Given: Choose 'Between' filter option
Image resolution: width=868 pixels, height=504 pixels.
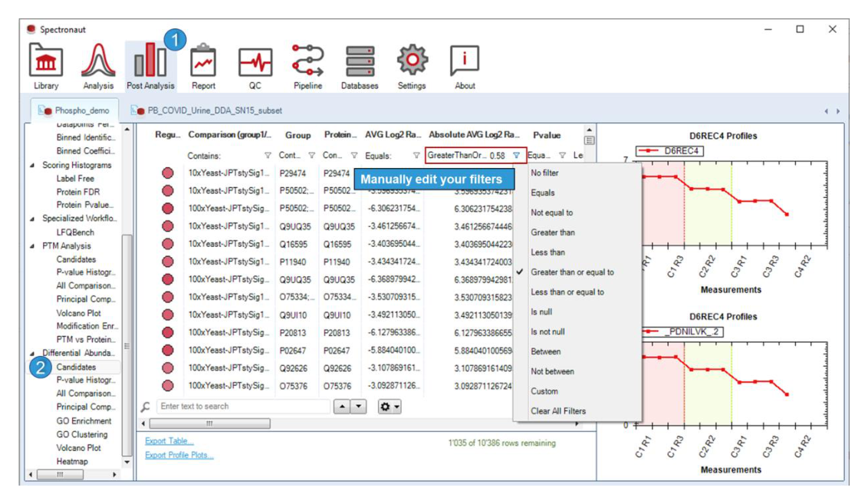Looking at the screenshot, I should [x=545, y=351].
